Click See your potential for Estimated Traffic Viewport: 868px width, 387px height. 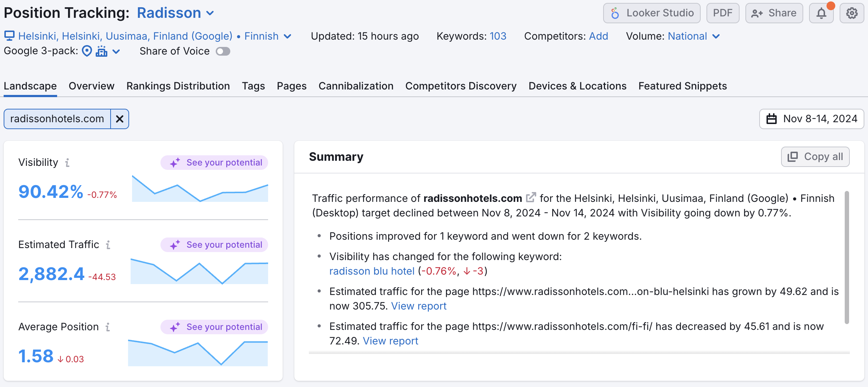point(214,245)
